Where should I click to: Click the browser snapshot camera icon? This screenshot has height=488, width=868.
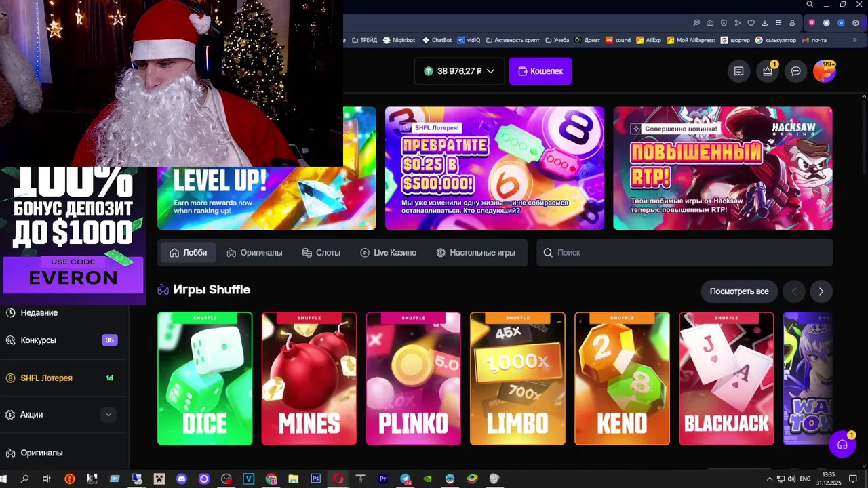tap(710, 23)
